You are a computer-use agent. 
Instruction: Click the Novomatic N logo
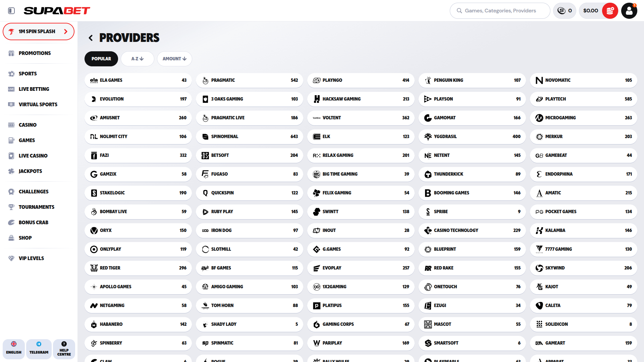539,80
